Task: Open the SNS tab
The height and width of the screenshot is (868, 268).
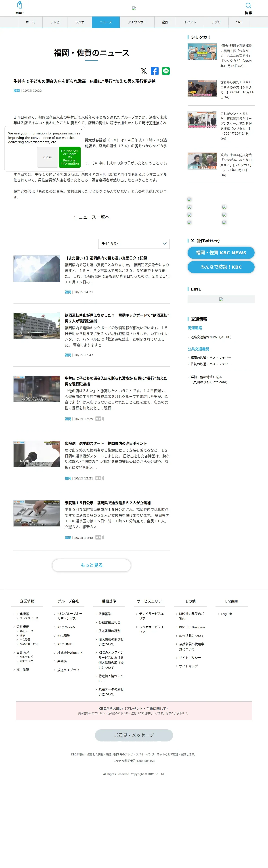Action: coord(239,22)
